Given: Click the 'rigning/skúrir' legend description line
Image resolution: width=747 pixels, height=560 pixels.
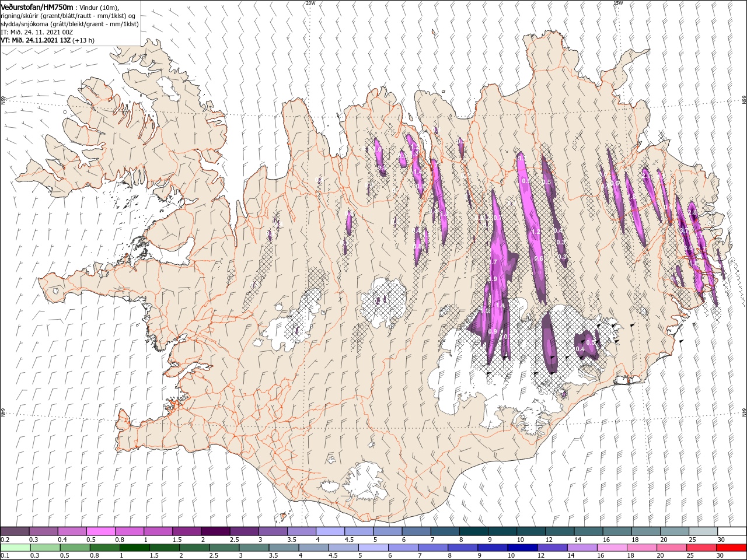Looking at the screenshot, I should coord(69,16).
